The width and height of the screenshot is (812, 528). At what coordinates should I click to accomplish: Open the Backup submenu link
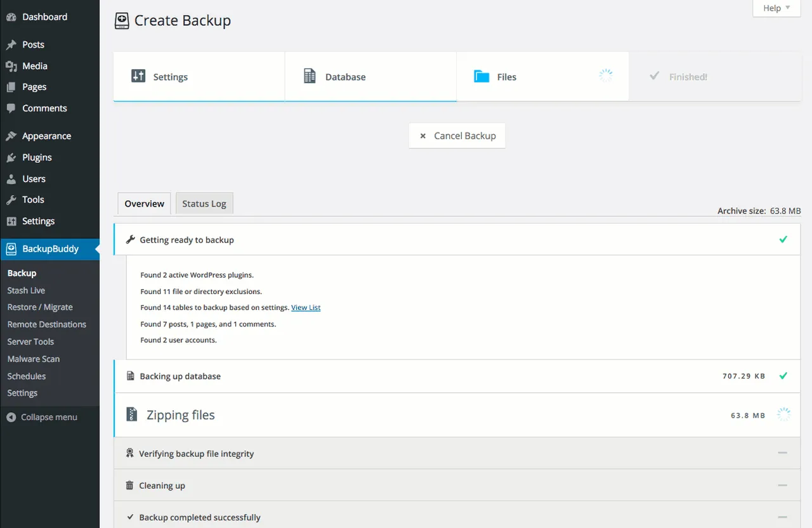click(22, 273)
